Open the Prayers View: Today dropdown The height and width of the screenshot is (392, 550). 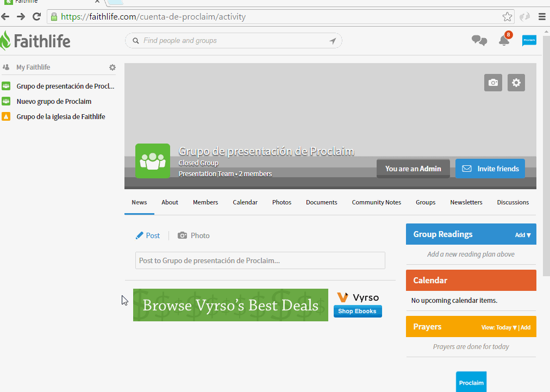pyautogui.click(x=499, y=327)
